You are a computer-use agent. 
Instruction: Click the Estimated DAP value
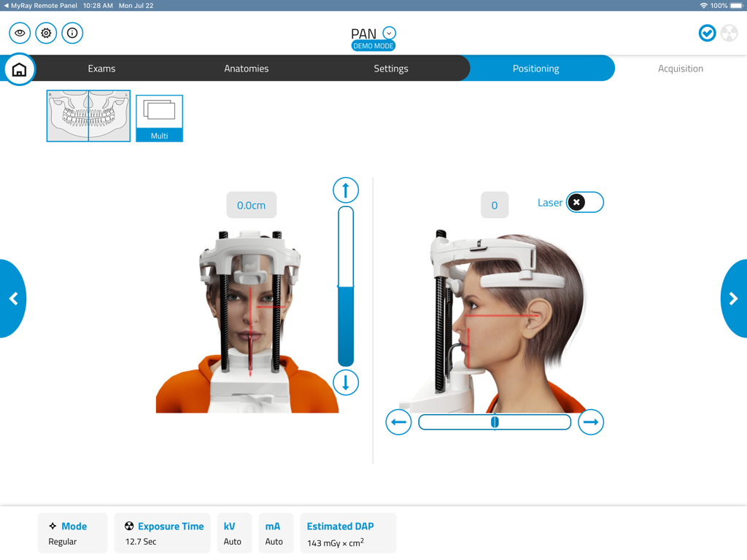pyautogui.click(x=348, y=533)
